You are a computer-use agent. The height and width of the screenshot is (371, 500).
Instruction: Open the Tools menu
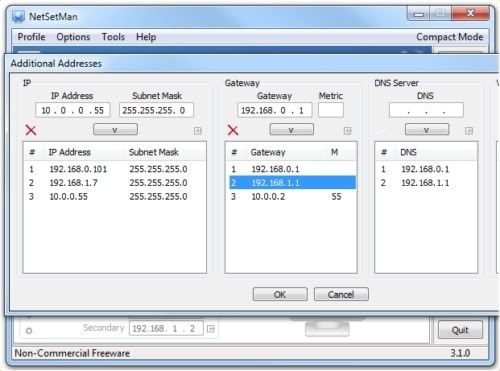[113, 37]
